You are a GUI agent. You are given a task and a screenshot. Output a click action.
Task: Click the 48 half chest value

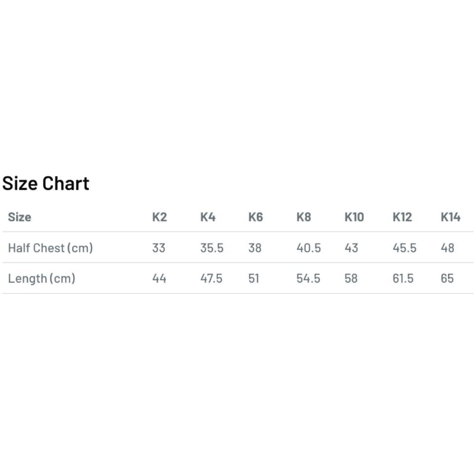pos(447,248)
